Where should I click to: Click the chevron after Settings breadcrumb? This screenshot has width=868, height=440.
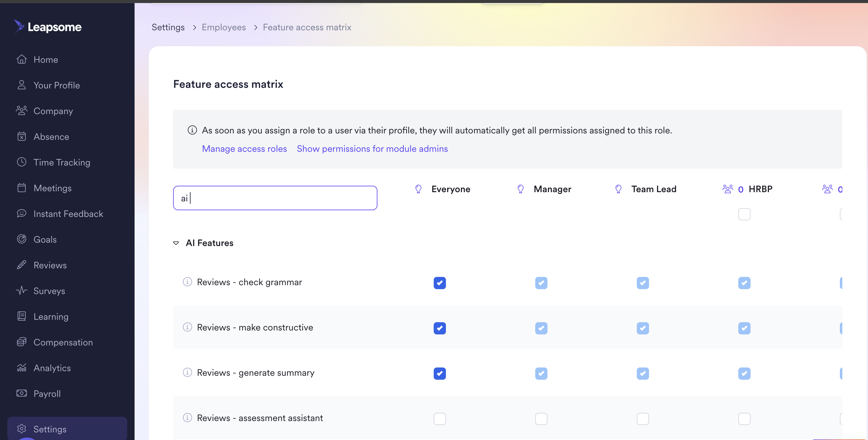[195, 28]
